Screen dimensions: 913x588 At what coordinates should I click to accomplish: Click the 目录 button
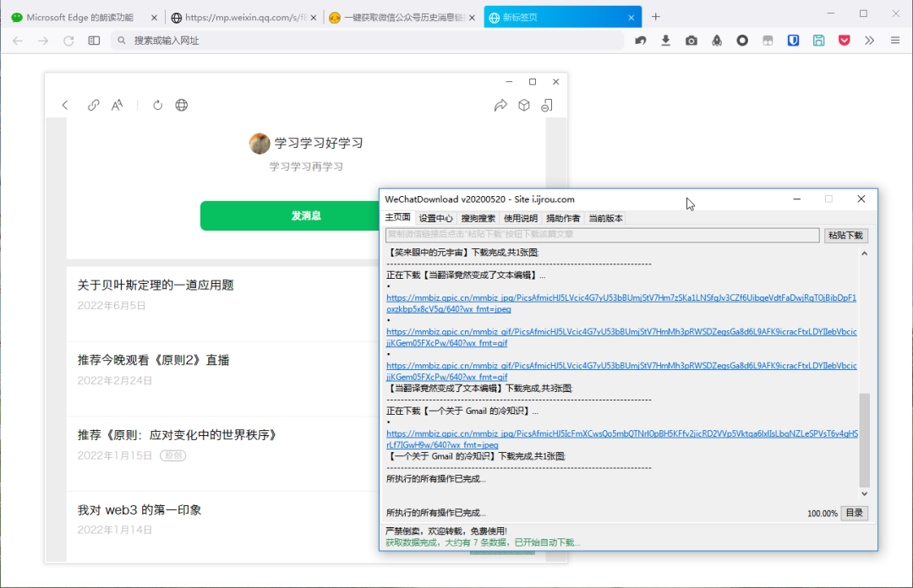854,513
